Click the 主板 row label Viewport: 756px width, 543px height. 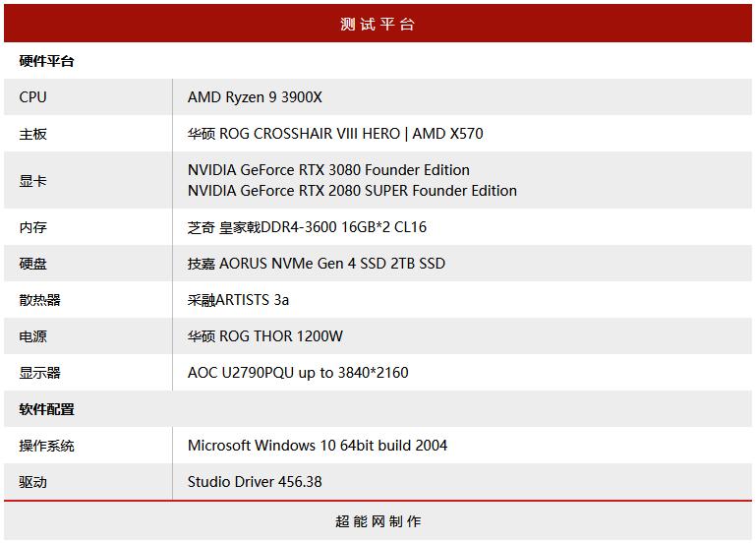[32, 134]
